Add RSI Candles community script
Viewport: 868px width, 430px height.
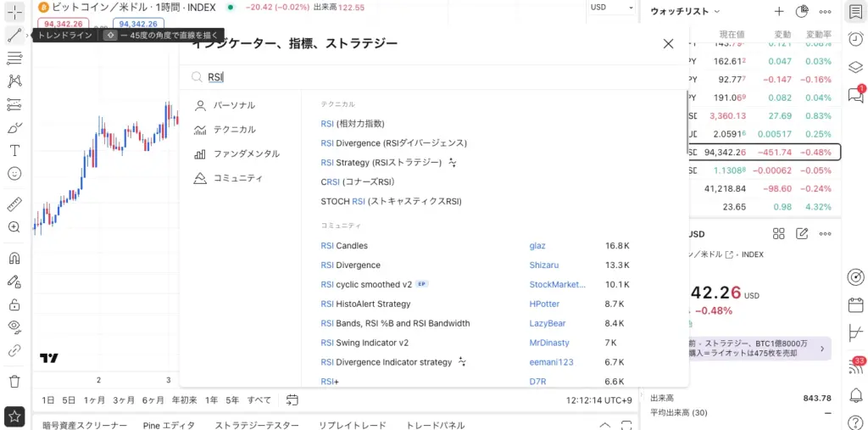pos(344,245)
